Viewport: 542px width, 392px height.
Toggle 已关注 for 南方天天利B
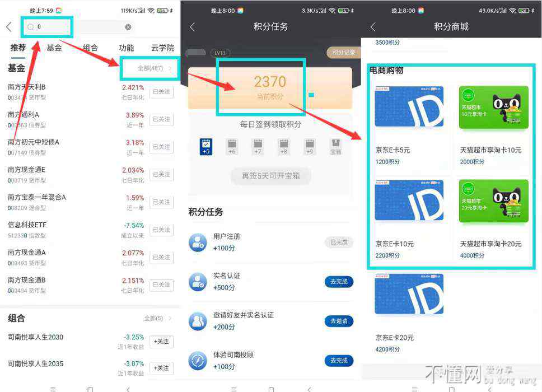[x=161, y=92]
